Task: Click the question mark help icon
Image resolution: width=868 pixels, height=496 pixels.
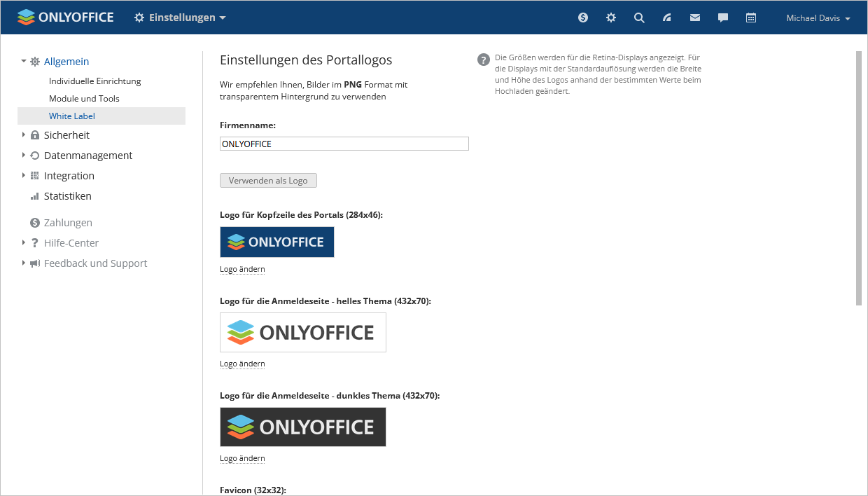Action: (x=483, y=60)
